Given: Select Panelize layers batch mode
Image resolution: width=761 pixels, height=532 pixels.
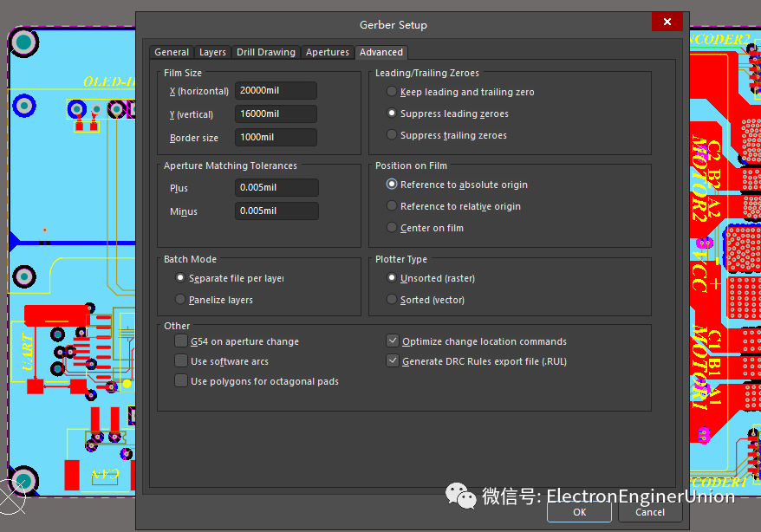Looking at the screenshot, I should click(180, 300).
